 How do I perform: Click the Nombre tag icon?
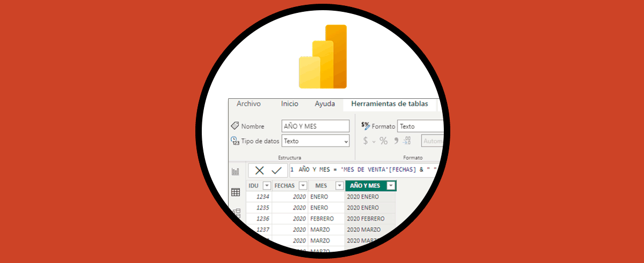click(235, 126)
